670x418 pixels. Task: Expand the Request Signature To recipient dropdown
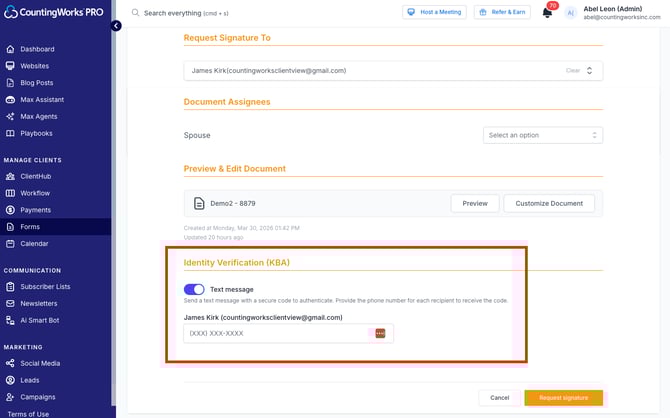coord(589,71)
